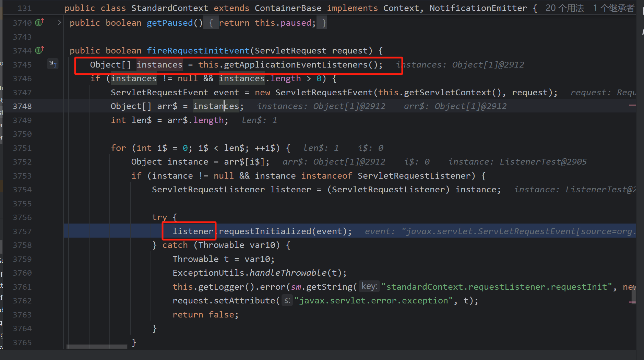Click the folded braces after getPaused()

coord(211,23)
